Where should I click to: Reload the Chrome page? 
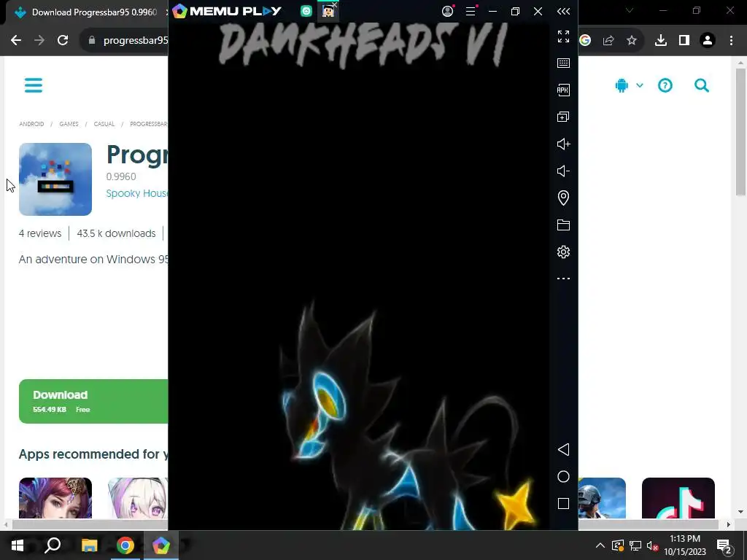pyautogui.click(x=63, y=40)
